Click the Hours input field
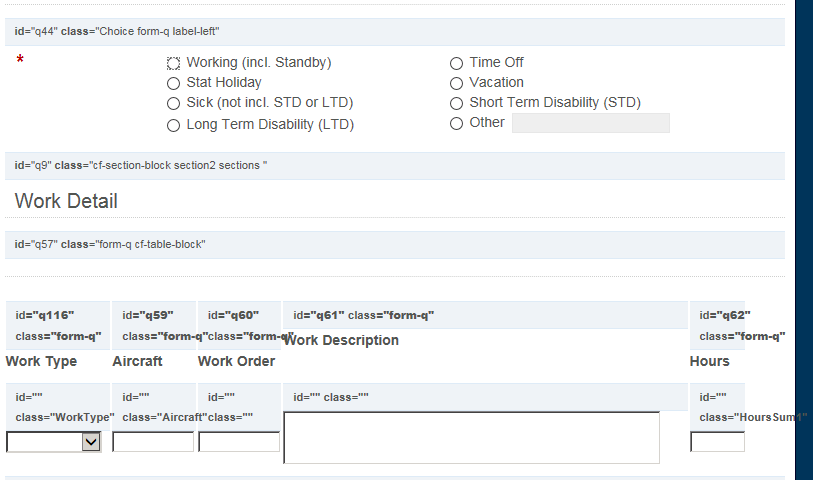Screen dimensions: 813x480 point(718,442)
